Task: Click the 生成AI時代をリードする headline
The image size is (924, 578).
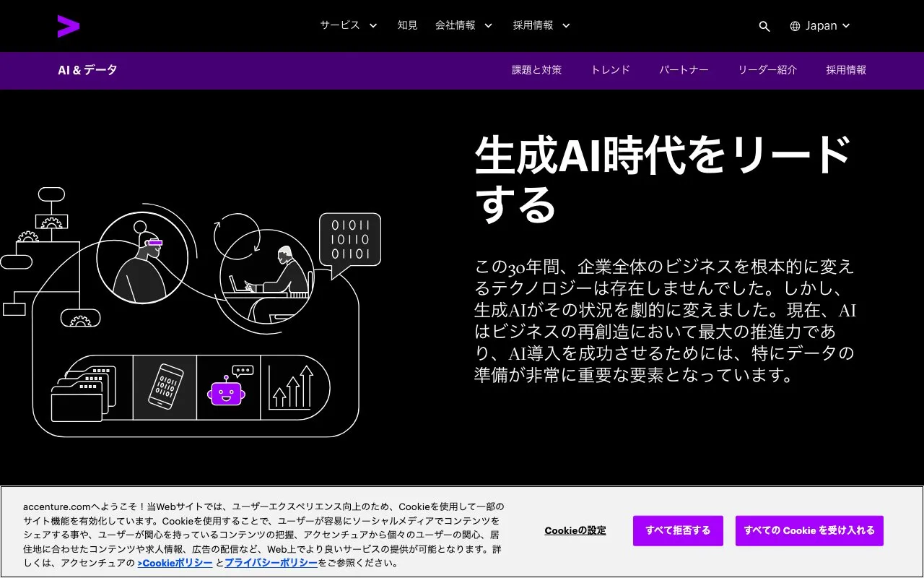Action: tap(663, 179)
